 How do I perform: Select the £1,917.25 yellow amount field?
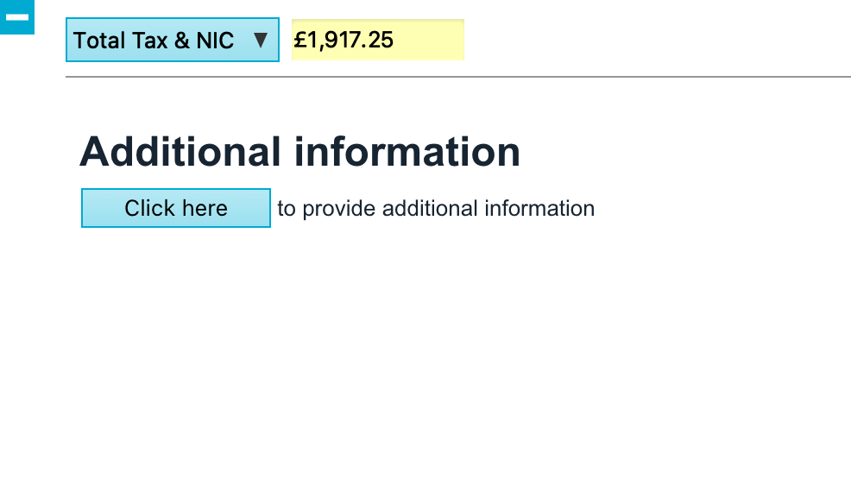tap(377, 40)
